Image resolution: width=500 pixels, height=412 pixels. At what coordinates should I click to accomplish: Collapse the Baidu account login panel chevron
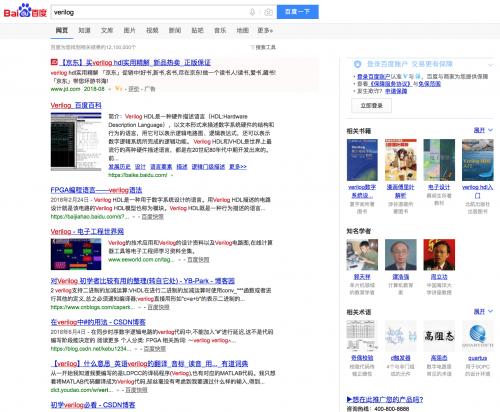tap(490, 64)
